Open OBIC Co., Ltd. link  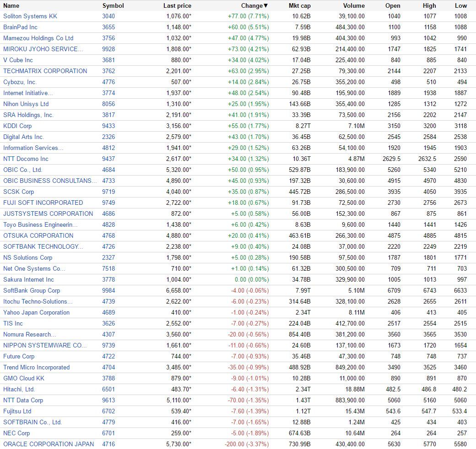(22, 170)
